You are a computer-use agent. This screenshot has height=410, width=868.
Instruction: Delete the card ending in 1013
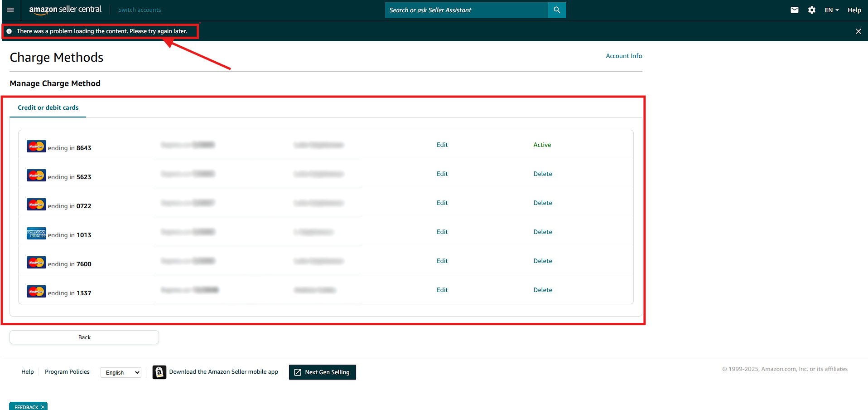click(543, 232)
